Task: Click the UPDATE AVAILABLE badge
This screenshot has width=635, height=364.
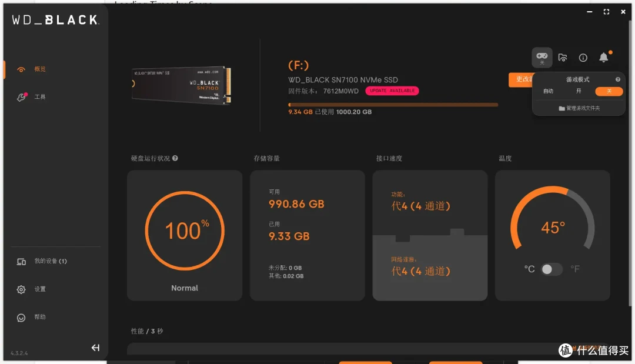Action: click(x=392, y=91)
